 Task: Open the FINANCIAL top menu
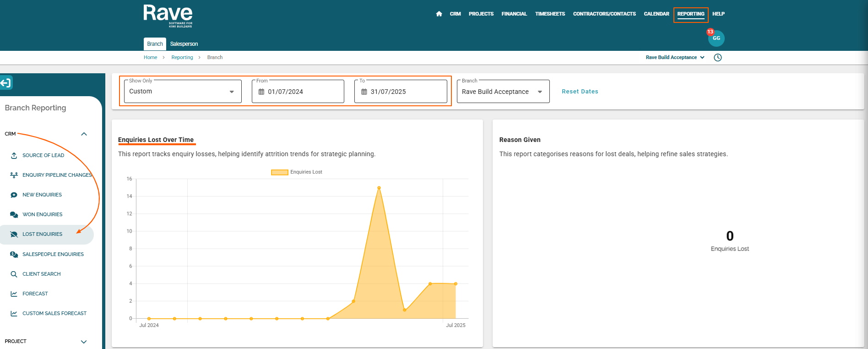[514, 14]
